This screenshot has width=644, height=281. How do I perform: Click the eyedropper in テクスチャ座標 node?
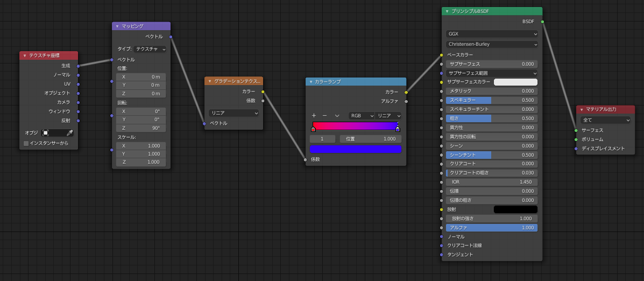(x=70, y=132)
